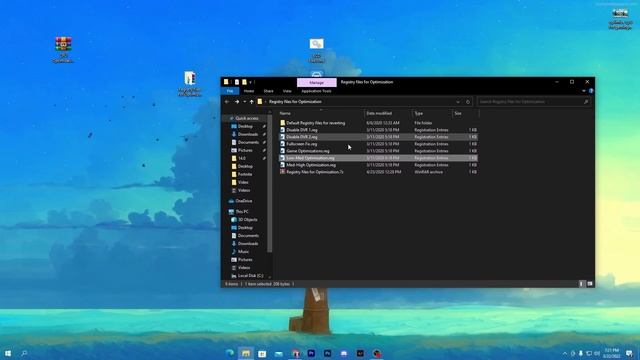The width and height of the screenshot is (640, 360).
Task: Expand the address bar history dropdown
Action: [x=458, y=102]
